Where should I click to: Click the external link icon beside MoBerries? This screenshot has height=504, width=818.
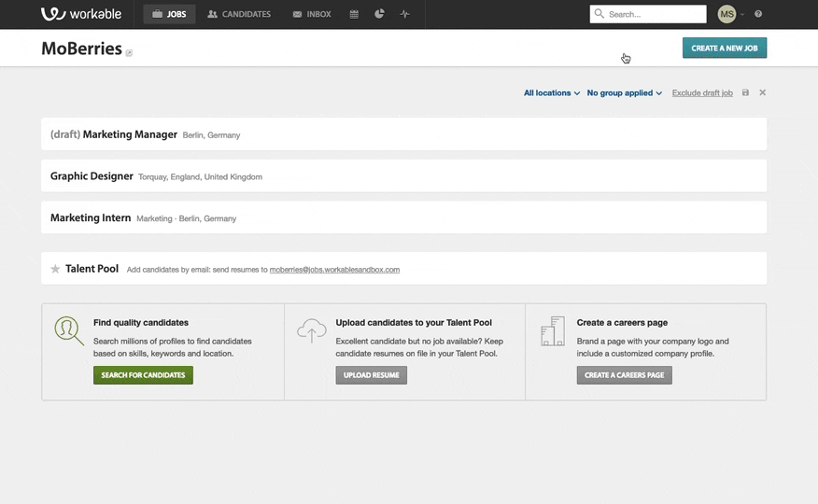129,52
